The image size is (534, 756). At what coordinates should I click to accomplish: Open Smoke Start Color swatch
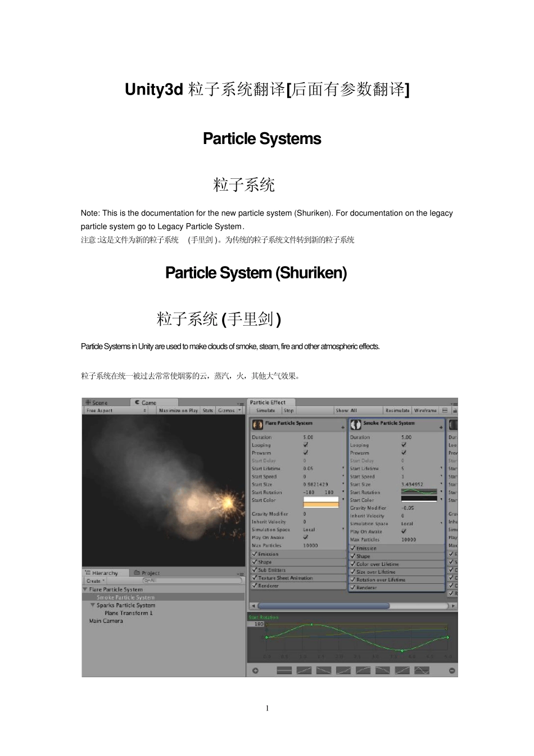pos(419,499)
